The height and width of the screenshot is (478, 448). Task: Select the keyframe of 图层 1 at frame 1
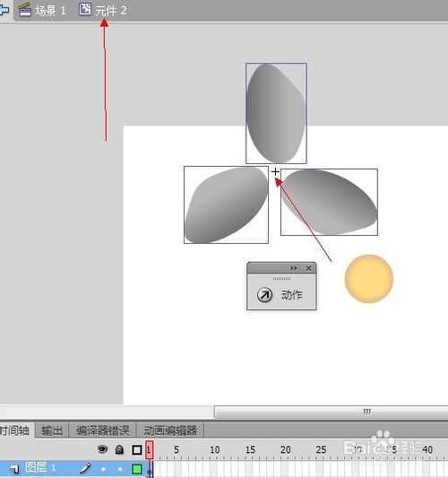click(150, 469)
